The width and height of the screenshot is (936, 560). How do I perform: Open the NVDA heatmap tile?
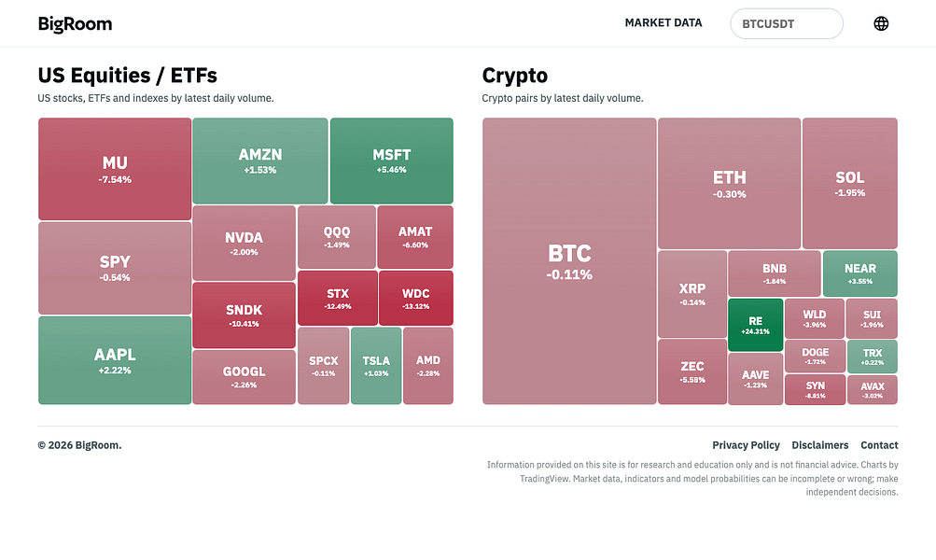(x=244, y=243)
